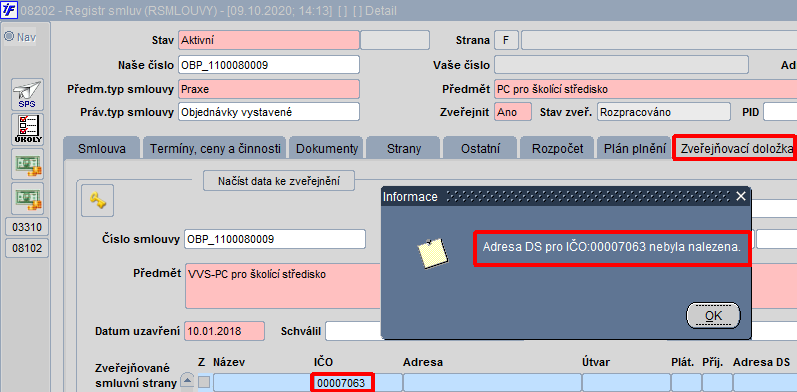Image resolution: width=797 pixels, height=392 pixels.
Task: Open the Smlouva tab
Action: click(x=102, y=149)
